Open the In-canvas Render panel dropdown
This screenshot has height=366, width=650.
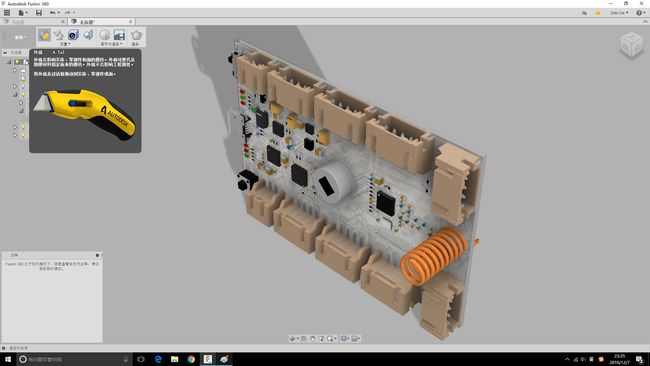coord(111,44)
